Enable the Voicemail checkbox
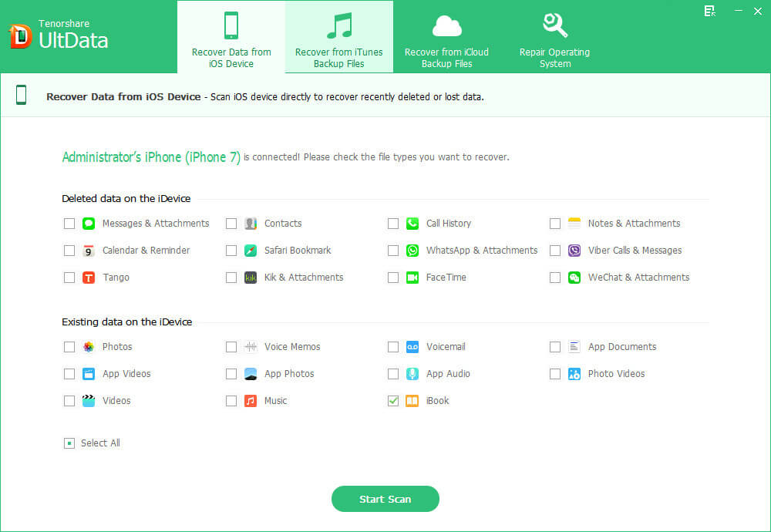Screen dimensions: 771x532 pos(393,347)
